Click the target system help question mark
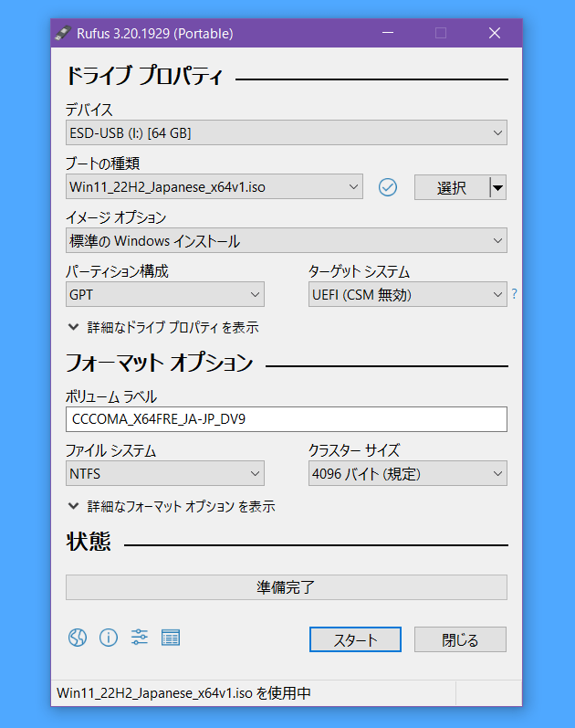The height and width of the screenshot is (728, 575). pyautogui.click(x=514, y=293)
